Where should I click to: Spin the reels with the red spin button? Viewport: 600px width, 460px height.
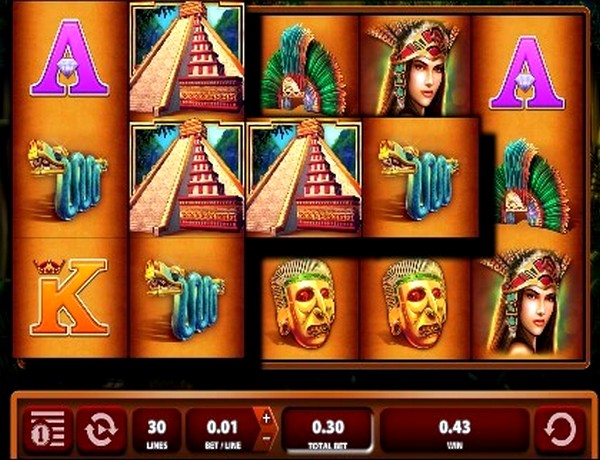pyautogui.click(x=559, y=429)
